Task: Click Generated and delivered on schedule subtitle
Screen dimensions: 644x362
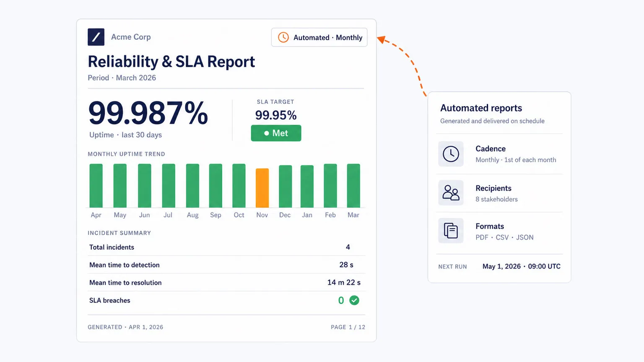Action: pyautogui.click(x=492, y=121)
